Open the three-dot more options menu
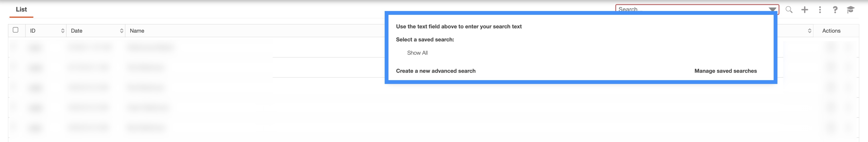 tap(820, 10)
